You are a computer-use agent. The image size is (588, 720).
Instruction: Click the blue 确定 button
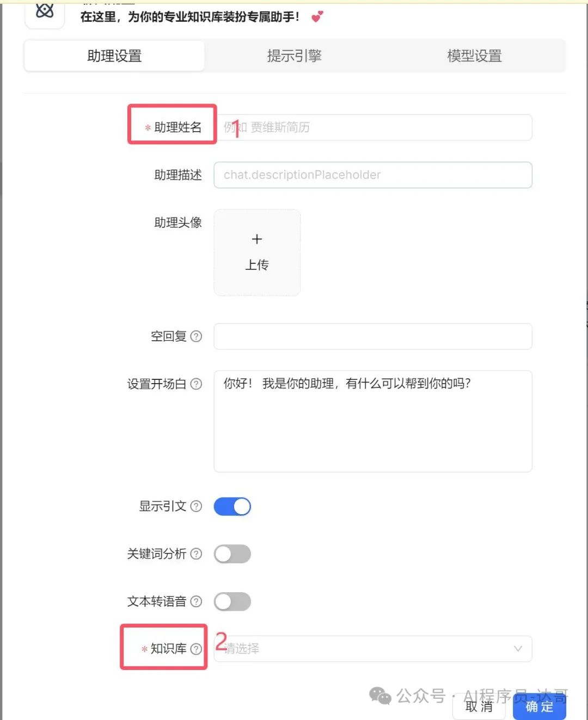[x=540, y=706]
